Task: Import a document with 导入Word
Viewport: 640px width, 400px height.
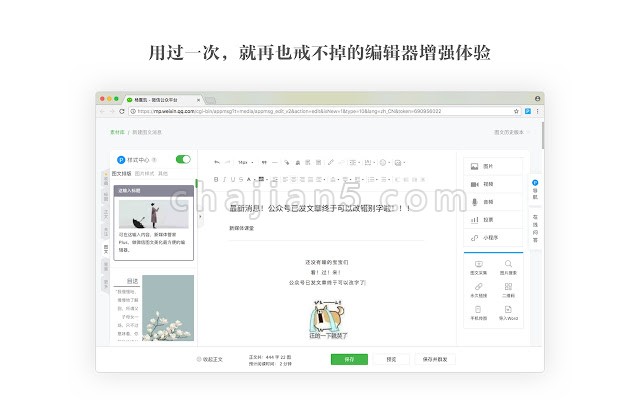Action: pyautogui.click(x=508, y=313)
